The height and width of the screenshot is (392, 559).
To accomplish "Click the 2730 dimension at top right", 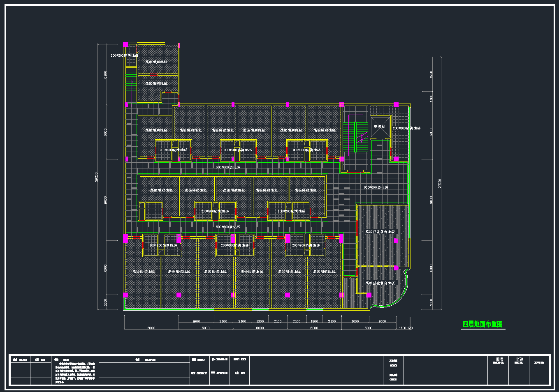I will [x=431, y=74].
